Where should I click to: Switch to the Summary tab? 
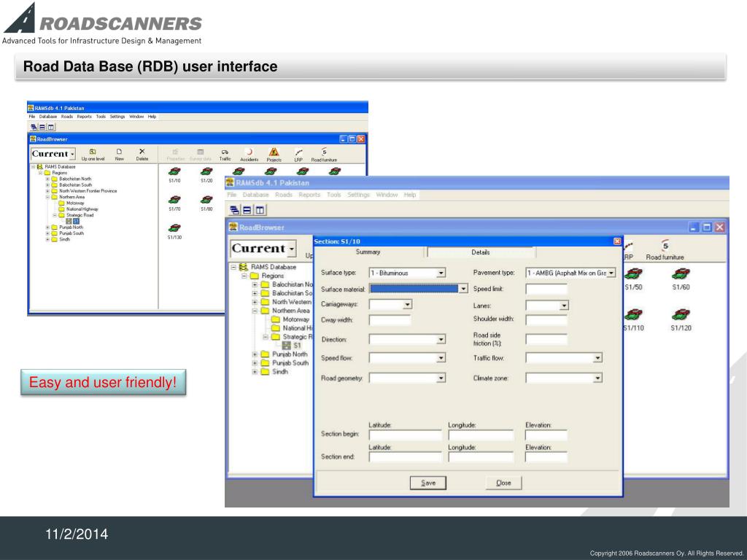point(368,252)
